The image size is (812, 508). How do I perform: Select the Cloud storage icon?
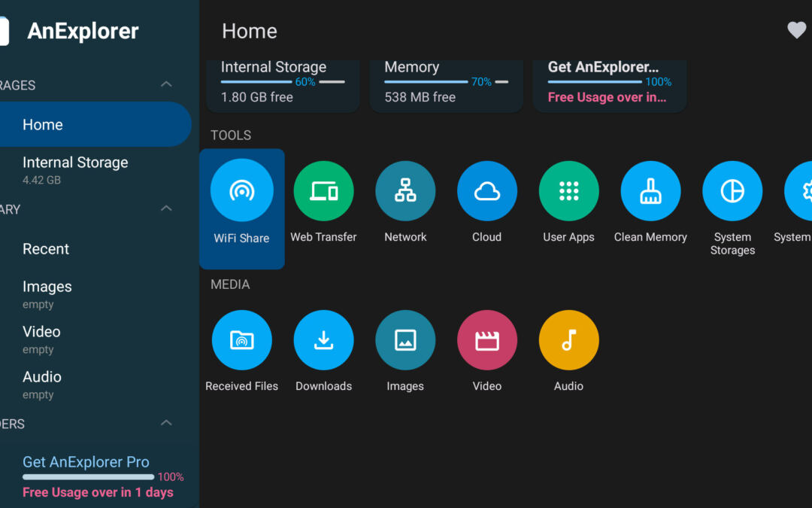click(x=486, y=191)
